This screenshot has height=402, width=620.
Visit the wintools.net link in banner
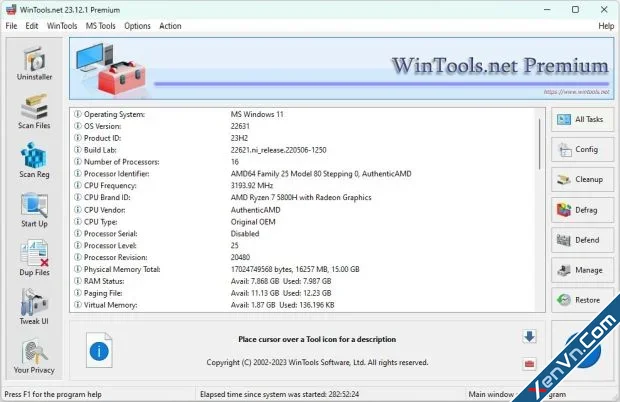click(x=577, y=92)
